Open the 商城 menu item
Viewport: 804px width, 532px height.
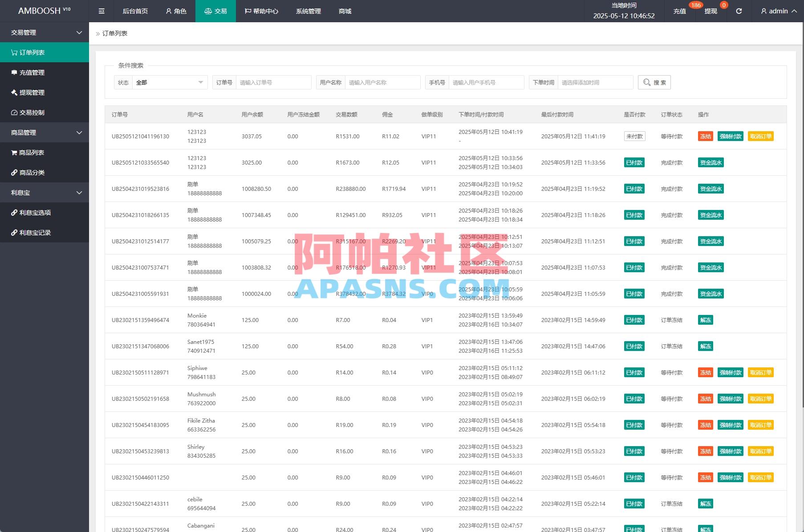coord(344,11)
